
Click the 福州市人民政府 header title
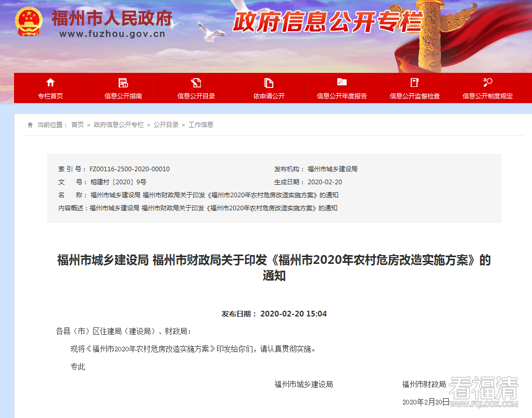pyautogui.click(x=111, y=19)
